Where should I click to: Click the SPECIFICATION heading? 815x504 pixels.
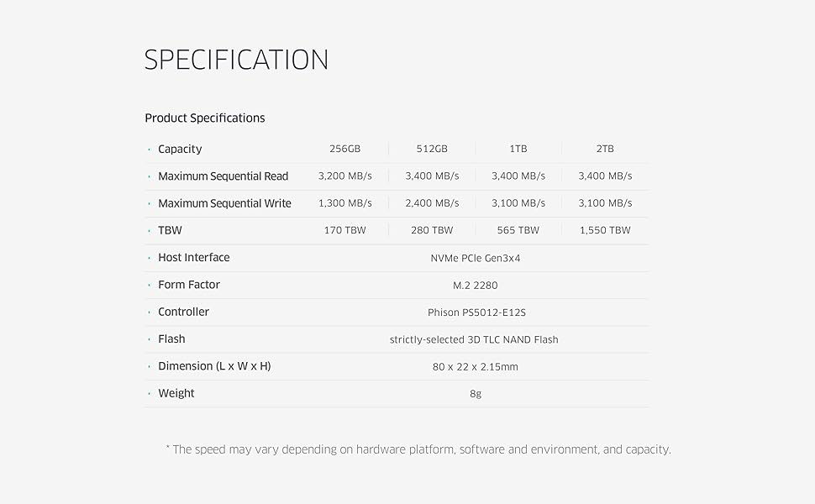click(236, 60)
